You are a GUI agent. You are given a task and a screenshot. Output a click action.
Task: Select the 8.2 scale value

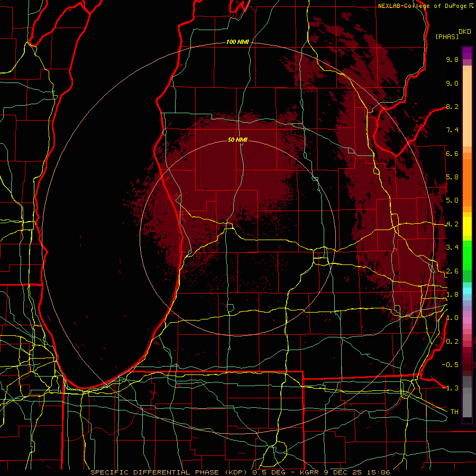tap(452, 106)
